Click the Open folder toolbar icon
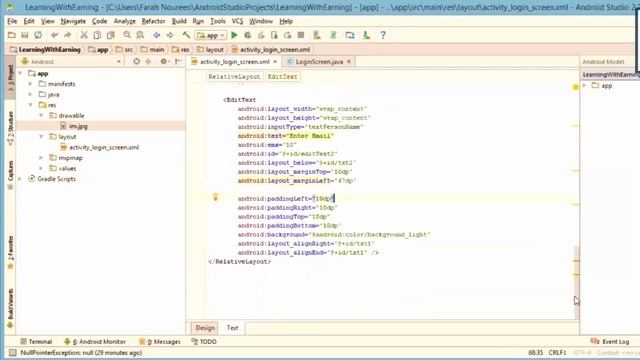The width and height of the screenshot is (640, 360). 11,36
